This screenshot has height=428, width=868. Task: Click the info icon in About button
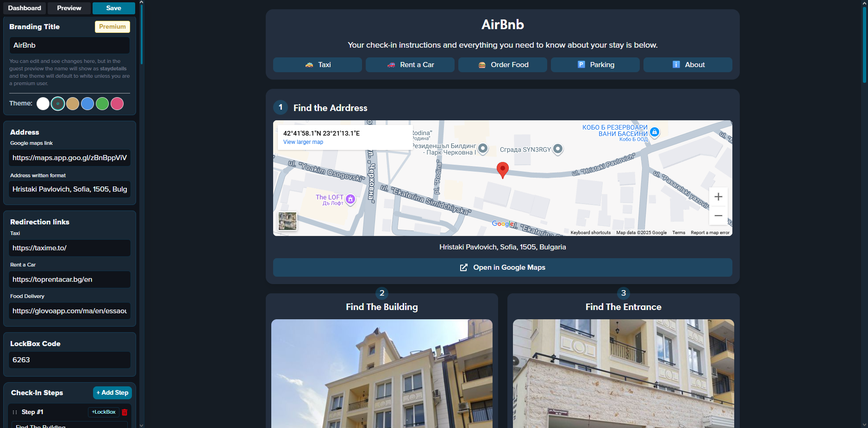pos(676,65)
